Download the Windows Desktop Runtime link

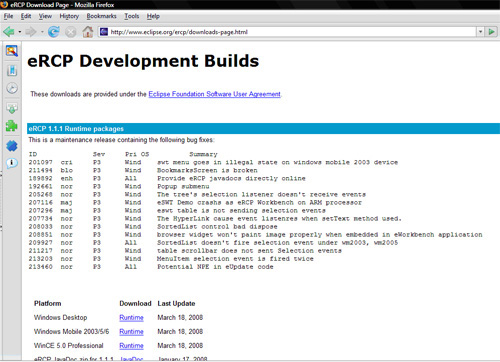(x=131, y=318)
